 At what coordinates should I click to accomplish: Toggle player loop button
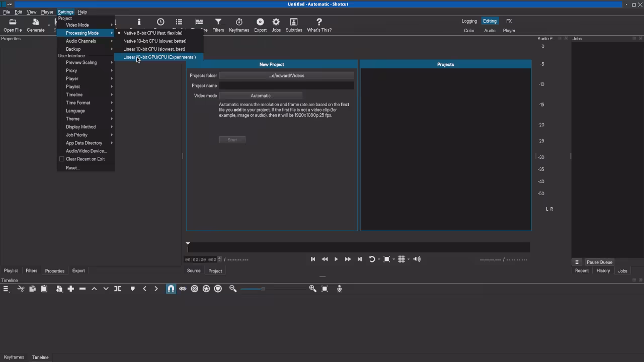[x=372, y=259]
